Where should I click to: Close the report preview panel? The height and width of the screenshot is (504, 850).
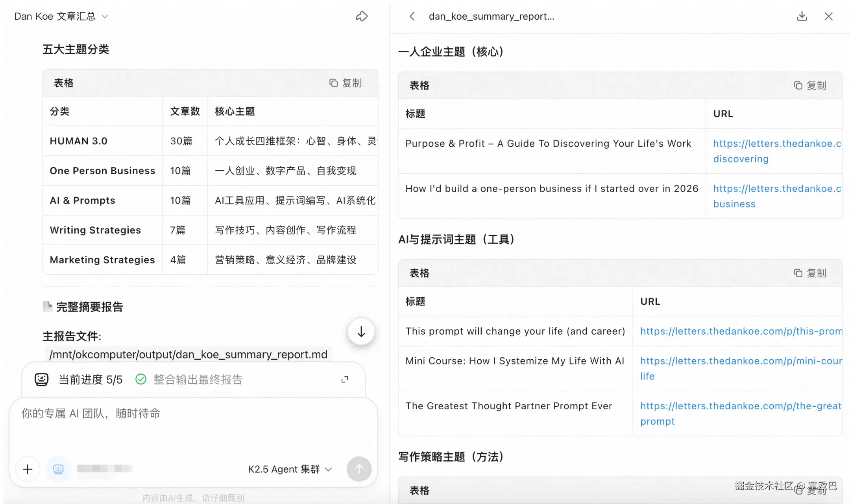(x=828, y=16)
